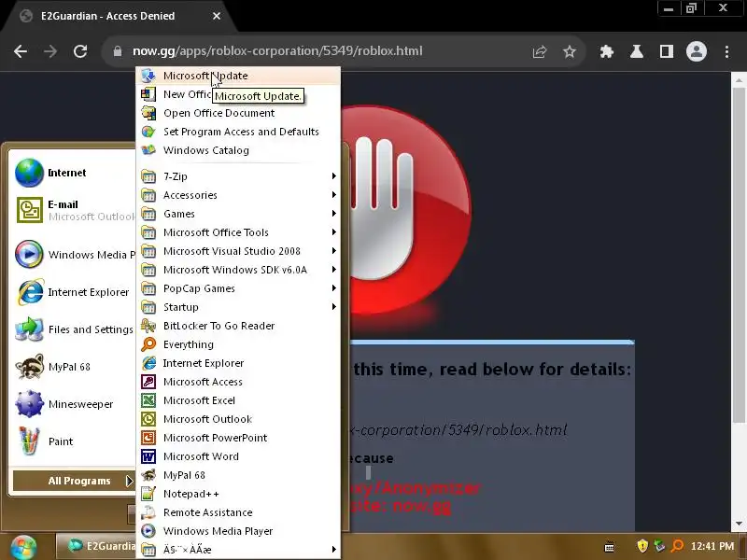Open Paint from Start menu
747x560 pixels.
coord(74,441)
